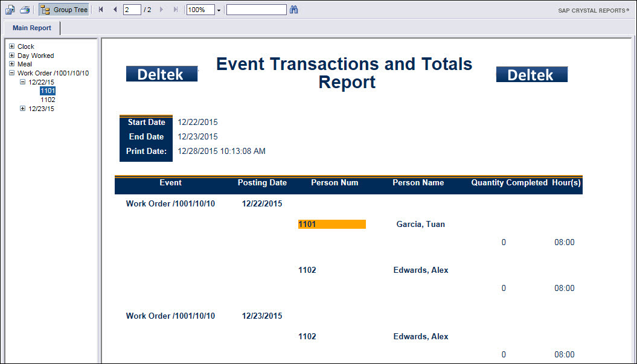Screen dimensions: 637x364
Task: Go to the next page arrow
Action: pos(161,10)
